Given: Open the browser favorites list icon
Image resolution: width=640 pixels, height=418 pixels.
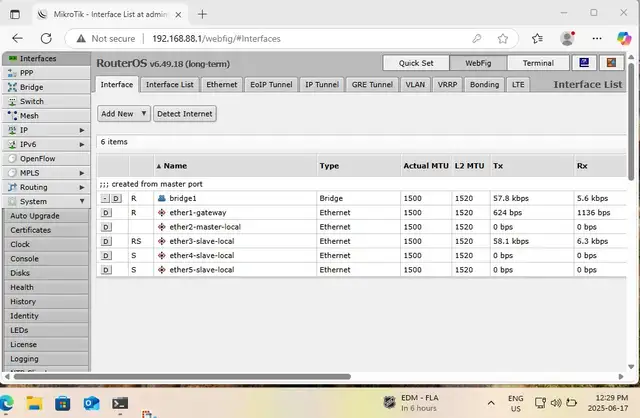Looking at the screenshot, I should coord(538,38).
